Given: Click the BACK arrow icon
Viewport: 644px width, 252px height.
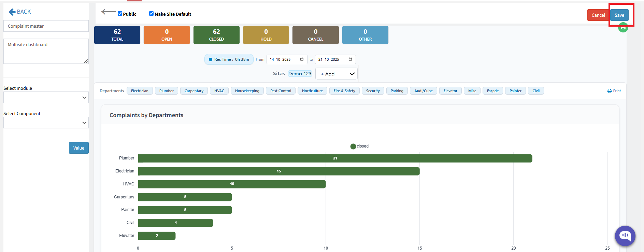Looking at the screenshot, I should coord(12,12).
